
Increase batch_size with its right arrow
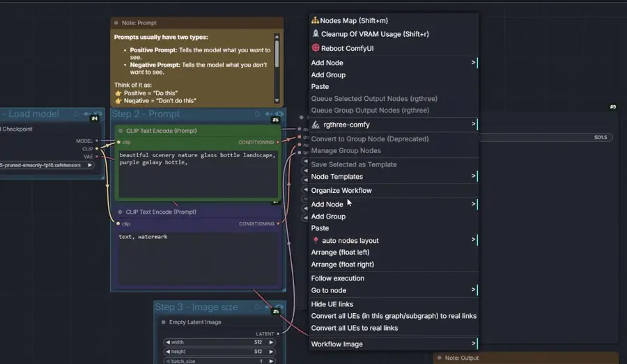pos(271,361)
